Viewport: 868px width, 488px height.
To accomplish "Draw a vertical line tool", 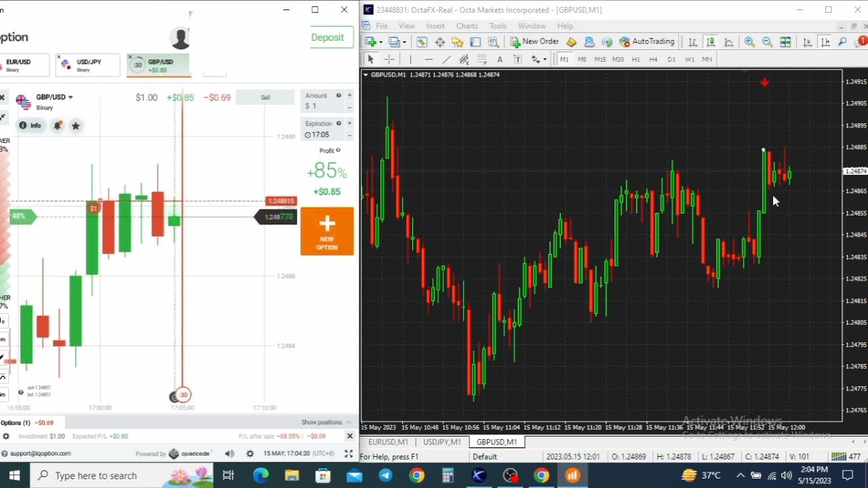I will [x=410, y=59].
